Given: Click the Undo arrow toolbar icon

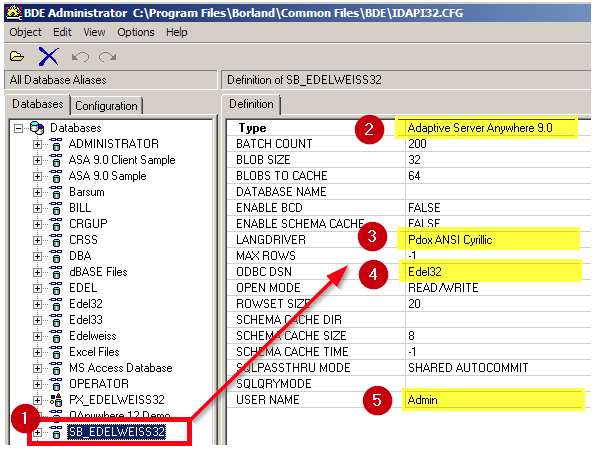Looking at the screenshot, I should coord(80,57).
